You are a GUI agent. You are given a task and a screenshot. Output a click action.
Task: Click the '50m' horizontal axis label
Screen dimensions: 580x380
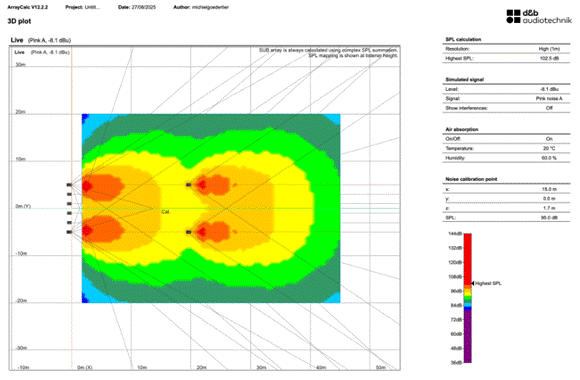[381, 367]
